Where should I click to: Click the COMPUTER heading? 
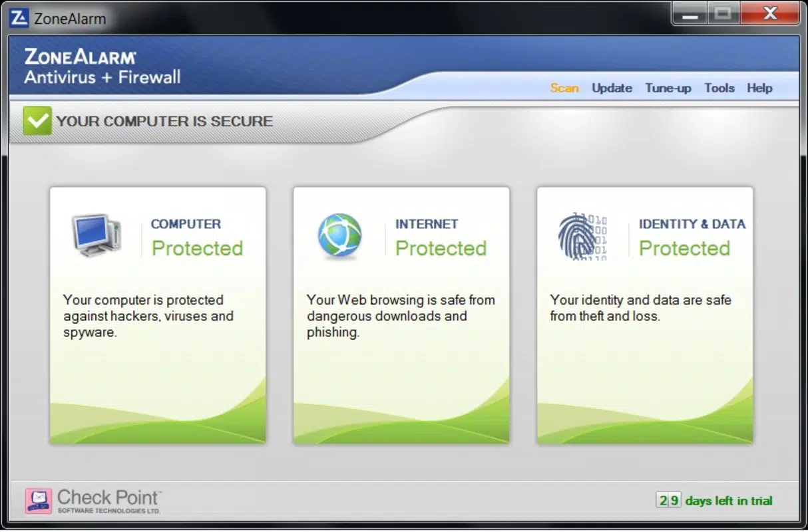click(186, 224)
